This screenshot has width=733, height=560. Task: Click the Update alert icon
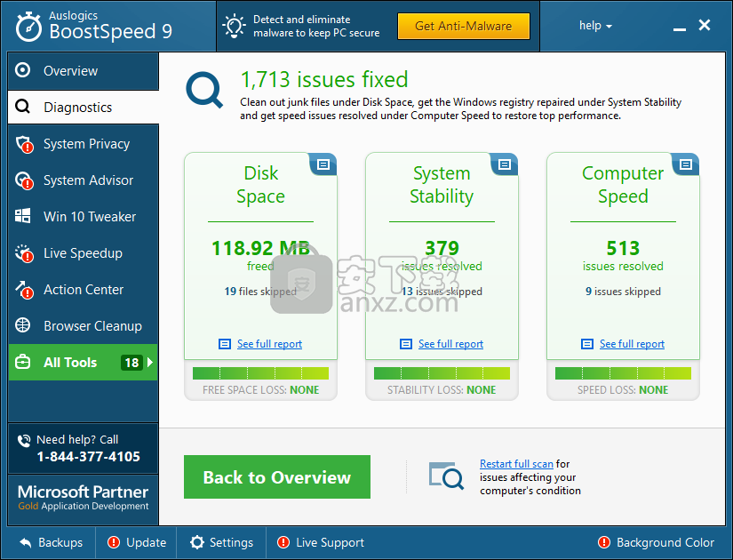114,542
